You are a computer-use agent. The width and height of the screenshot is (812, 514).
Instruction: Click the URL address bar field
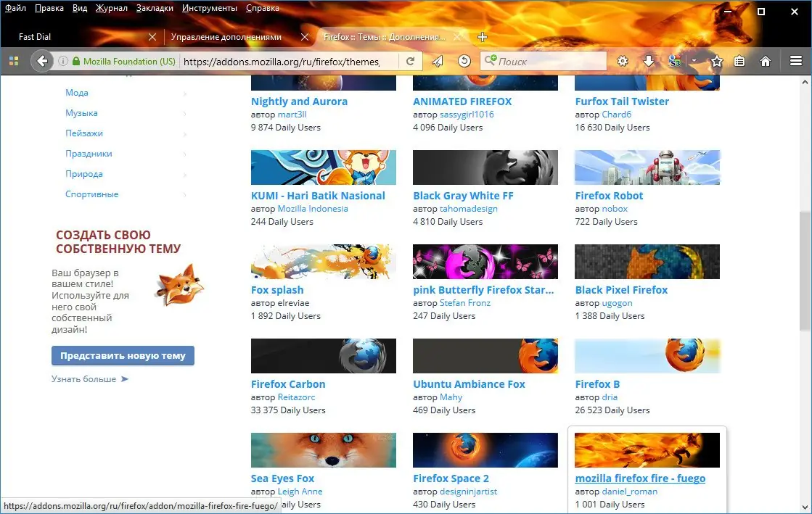tap(290, 61)
